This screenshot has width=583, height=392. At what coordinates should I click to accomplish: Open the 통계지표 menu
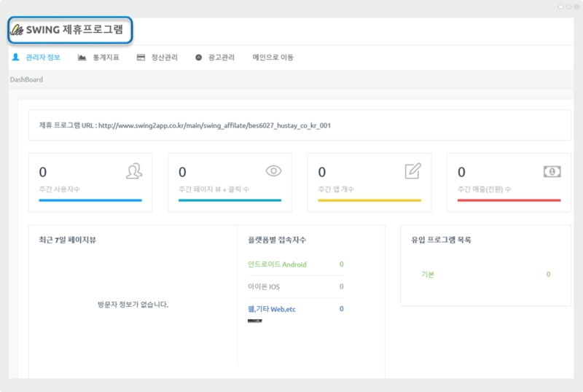pyautogui.click(x=106, y=57)
